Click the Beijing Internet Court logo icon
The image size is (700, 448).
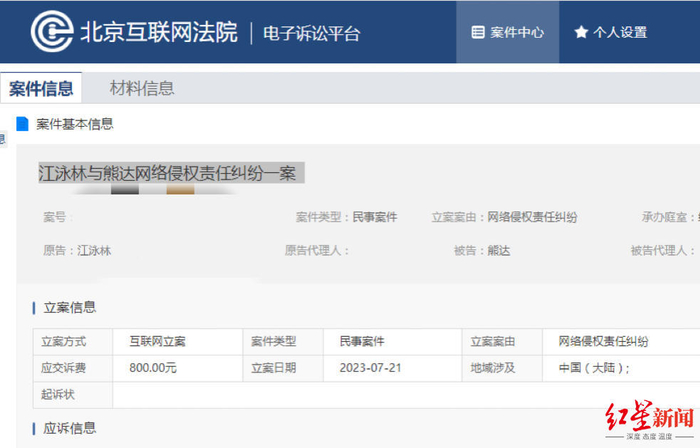52,32
